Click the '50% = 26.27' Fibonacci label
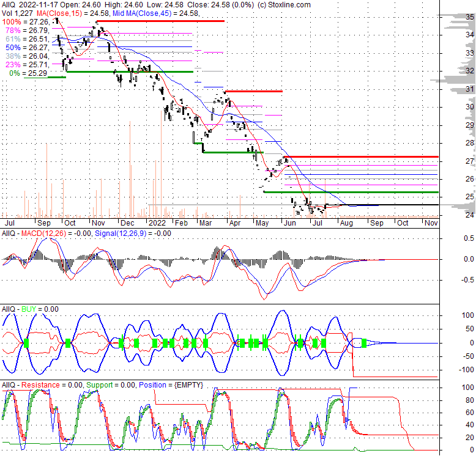 pyautogui.click(x=27, y=48)
